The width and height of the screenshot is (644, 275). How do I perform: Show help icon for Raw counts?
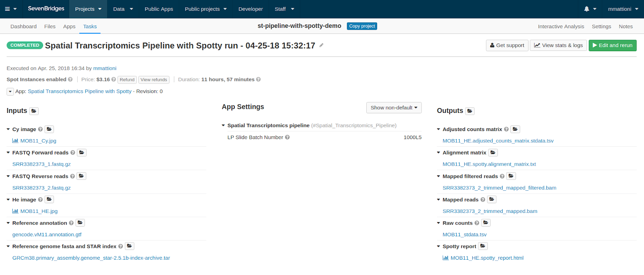click(x=477, y=223)
